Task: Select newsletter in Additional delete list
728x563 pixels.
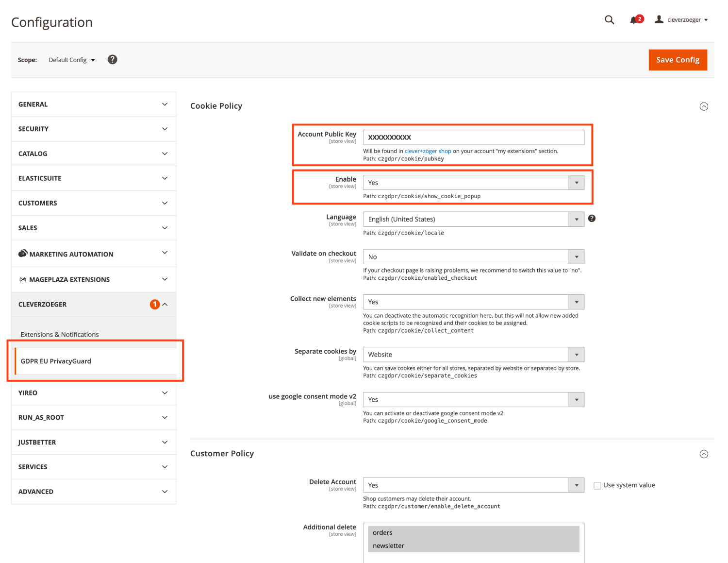Action: point(473,546)
